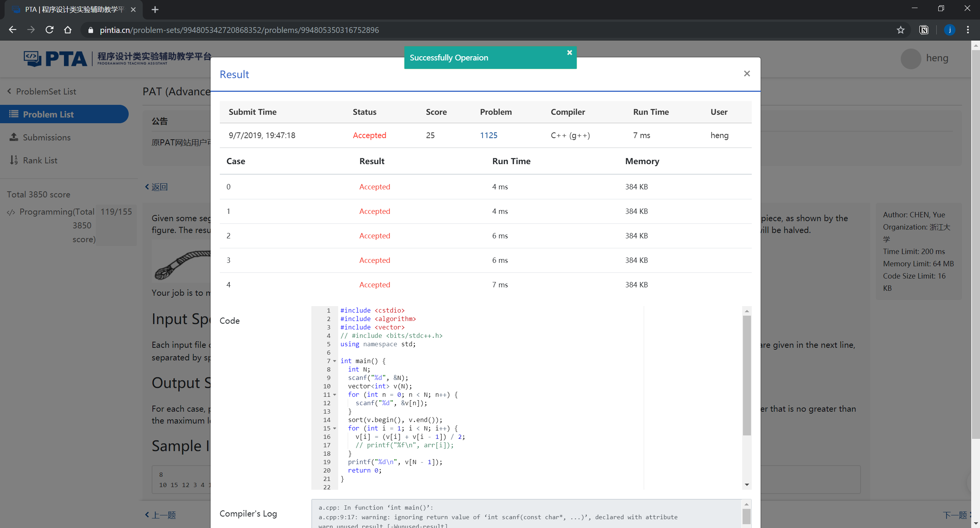
Task: Go forward in browser history
Action: 31,30
